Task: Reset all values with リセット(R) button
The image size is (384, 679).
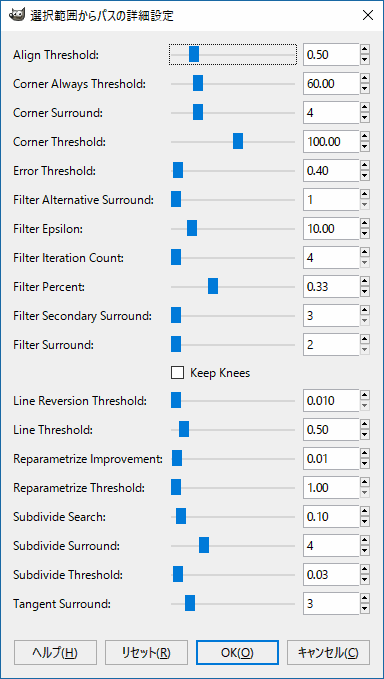Action: [x=146, y=653]
